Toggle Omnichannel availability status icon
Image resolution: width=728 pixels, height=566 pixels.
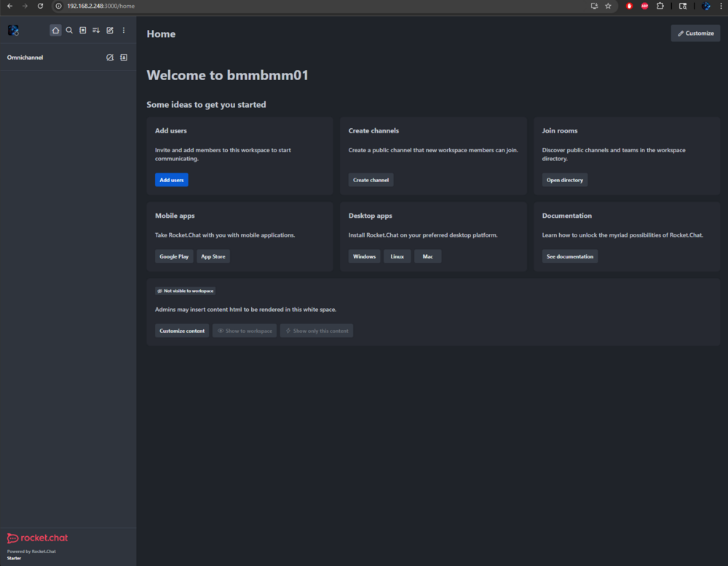tap(110, 58)
